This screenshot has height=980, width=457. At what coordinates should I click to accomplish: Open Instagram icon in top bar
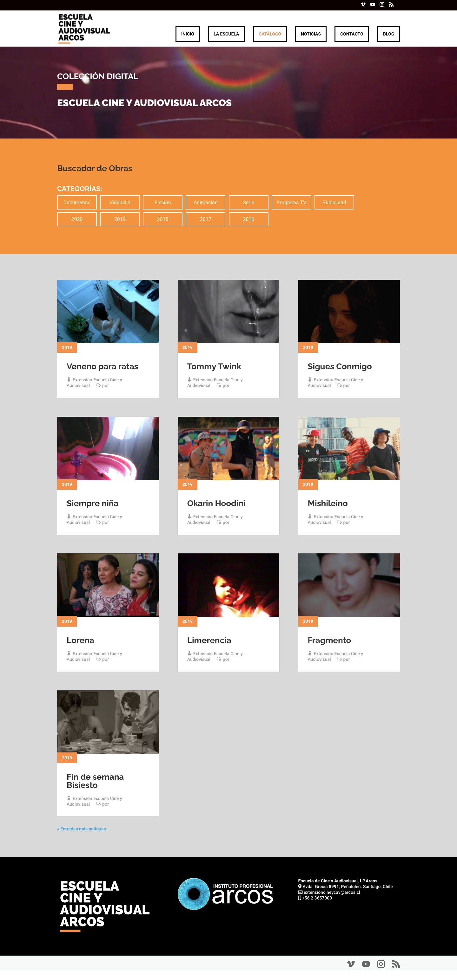[x=382, y=4]
